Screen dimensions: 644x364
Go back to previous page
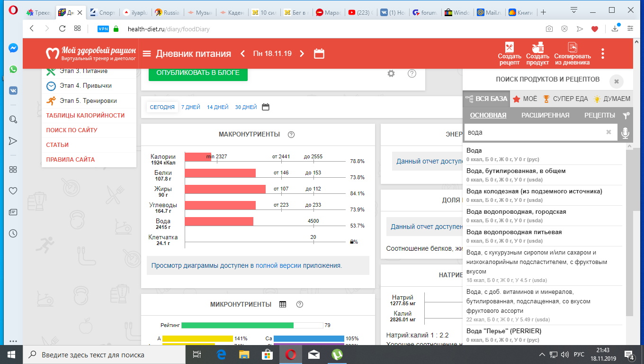32,28
